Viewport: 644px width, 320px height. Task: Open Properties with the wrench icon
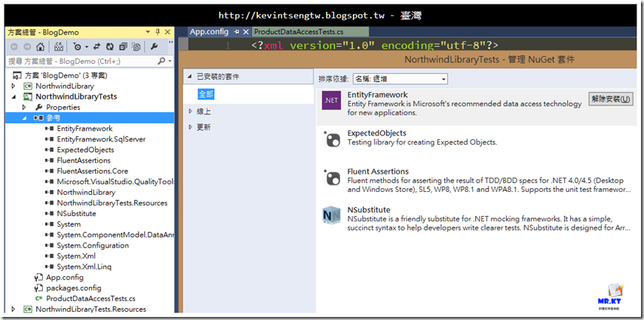(x=155, y=47)
